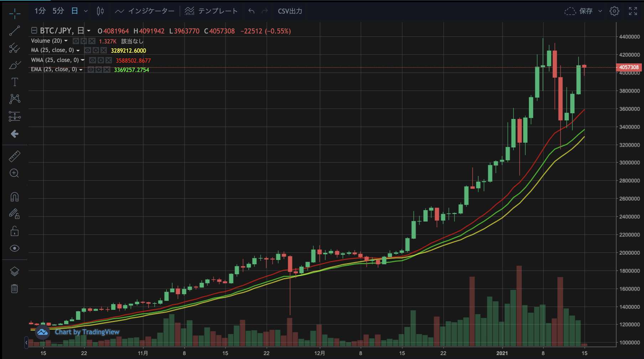The width and height of the screenshot is (644, 359).
Task: Activate the zoom in tool
Action: [x=14, y=173]
